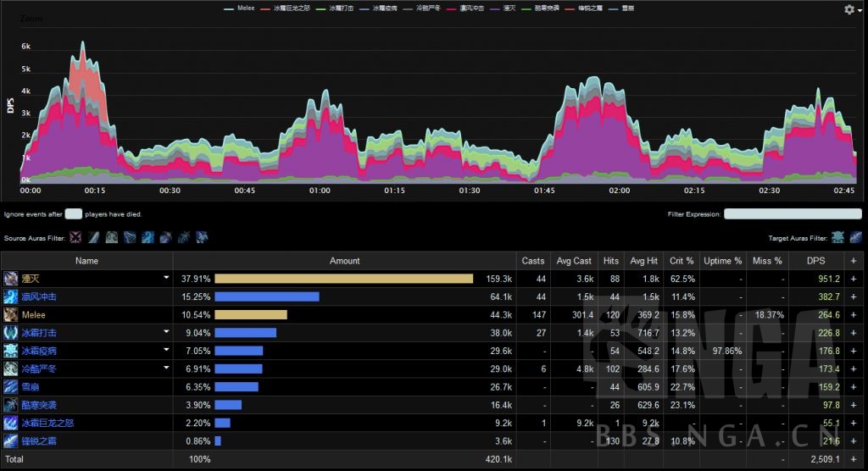Select the first Source Auras Filter icon
Viewport: 868px width, 471px height.
(75, 238)
